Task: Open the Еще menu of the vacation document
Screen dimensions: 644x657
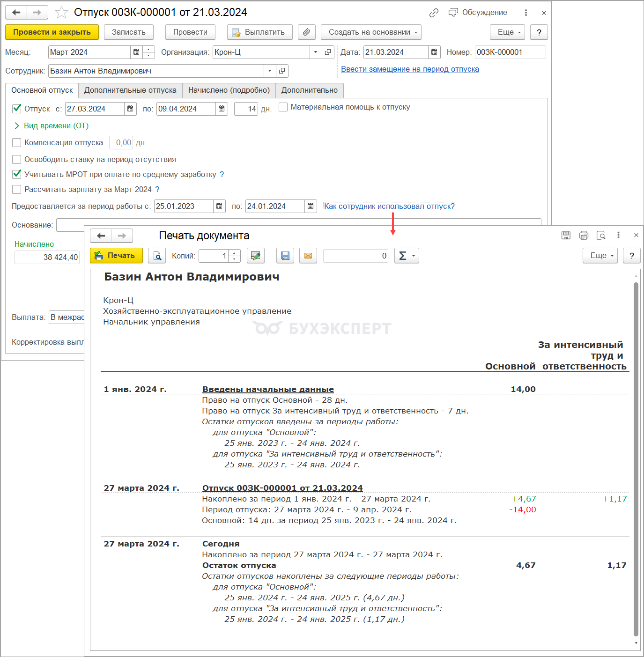Action: [x=508, y=32]
